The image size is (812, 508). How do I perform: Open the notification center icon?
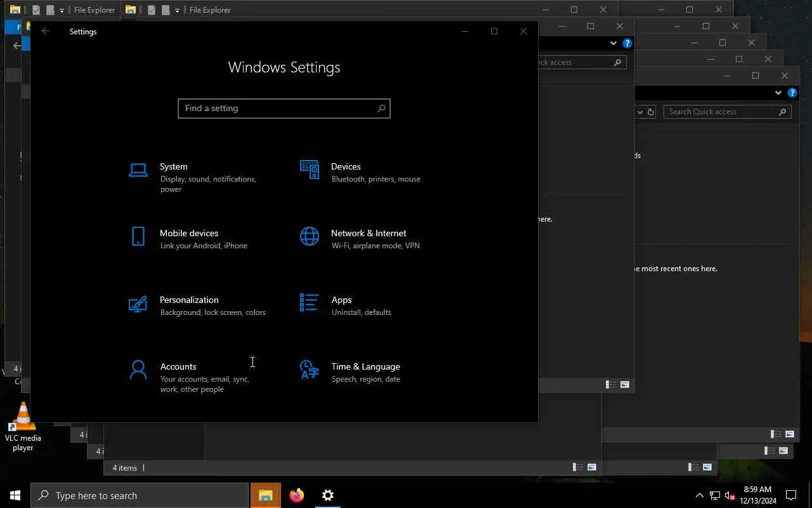click(x=791, y=495)
